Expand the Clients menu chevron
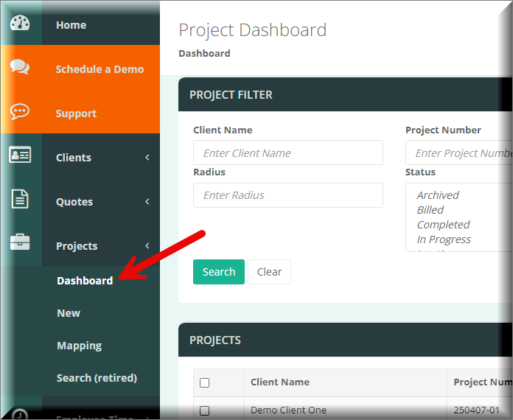Image resolution: width=513 pixels, height=420 pixels. [x=147, y=158]
